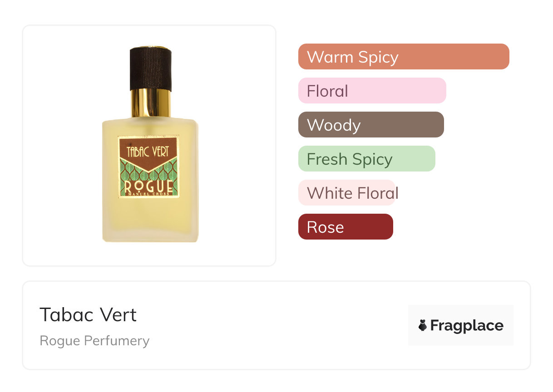Open the Rogue Perfumery brand link

(94, 341)
